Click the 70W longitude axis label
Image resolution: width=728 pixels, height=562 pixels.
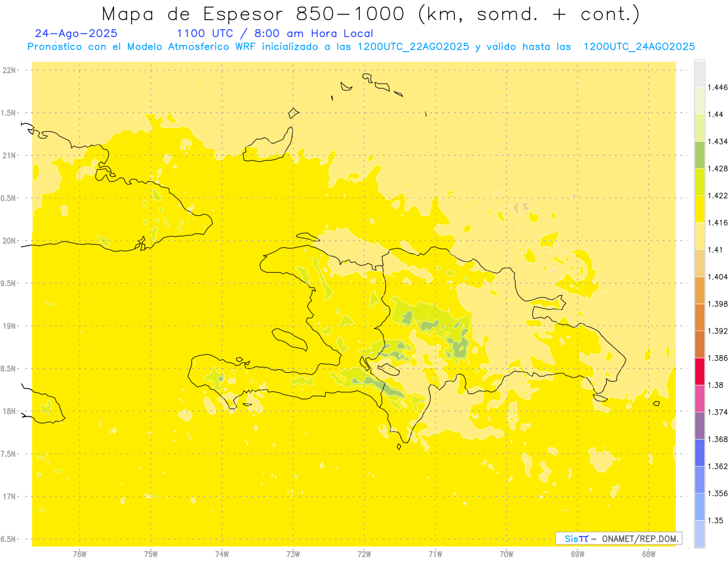506,554
